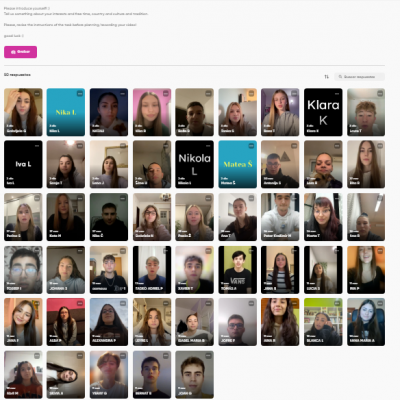
Task: Open more options on JOAN G response
Action: coord(208,356)
